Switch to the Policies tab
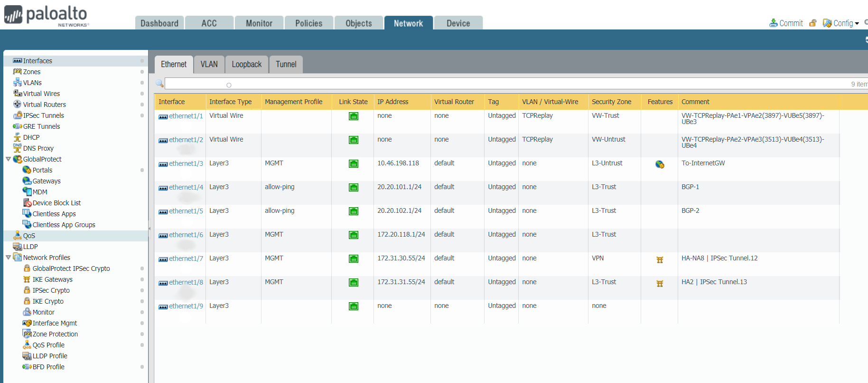The width and height of the screenshot is (868, 383). [308, 23]
